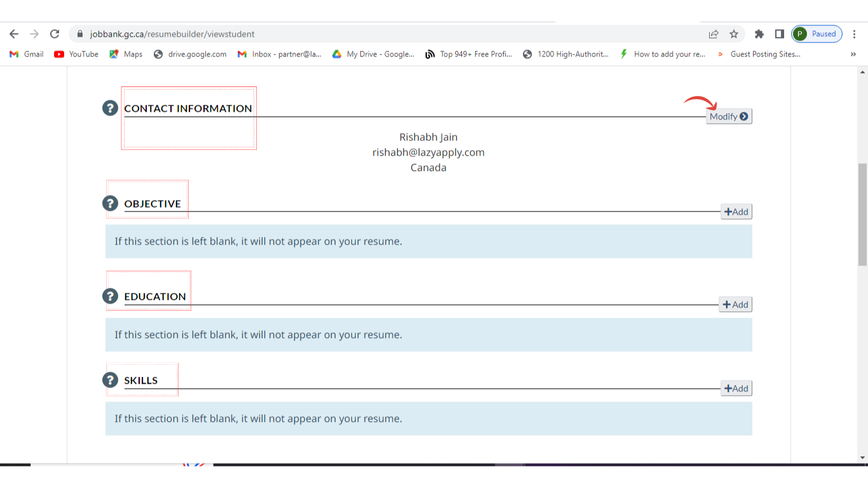Open Chrome's three-dot menu
Screen dimensions: 868x488
(x=855, y=34)
